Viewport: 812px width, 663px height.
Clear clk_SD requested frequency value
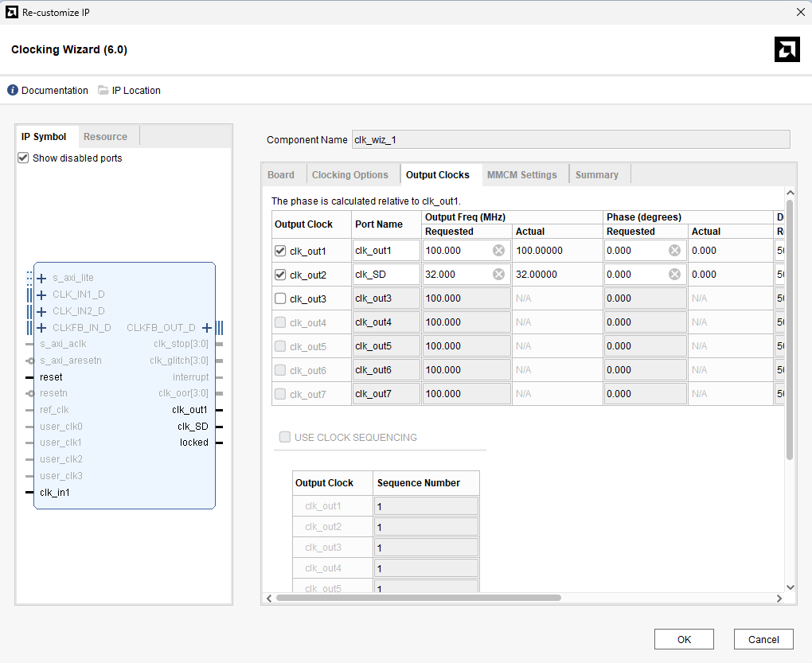(498, 275)
